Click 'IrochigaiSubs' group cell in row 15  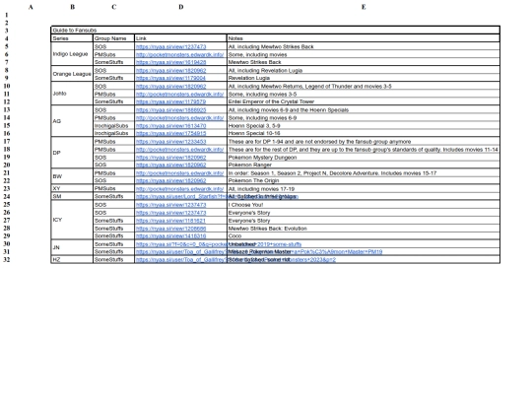pos(113,125)
